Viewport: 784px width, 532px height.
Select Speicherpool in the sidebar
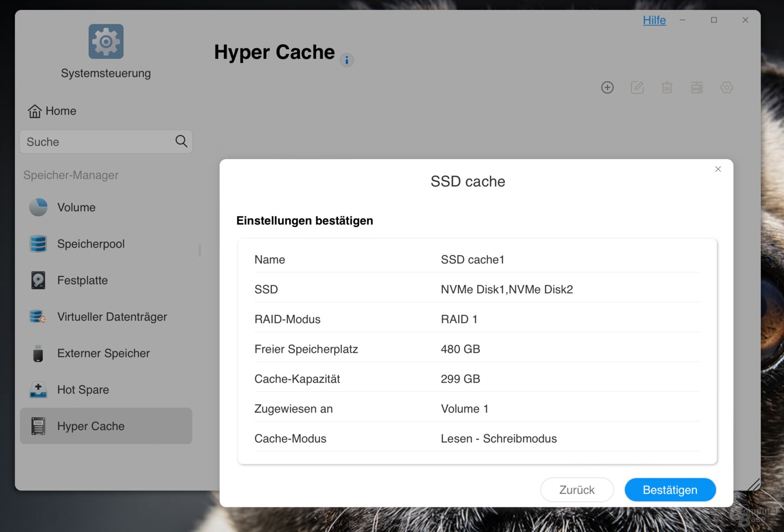point(91,244)
